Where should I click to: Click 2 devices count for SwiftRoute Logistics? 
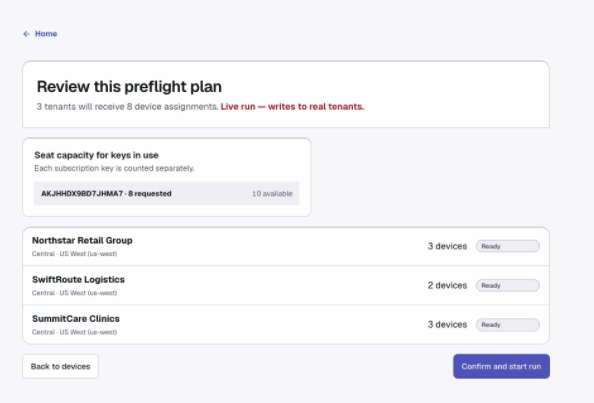coord(447,285)
